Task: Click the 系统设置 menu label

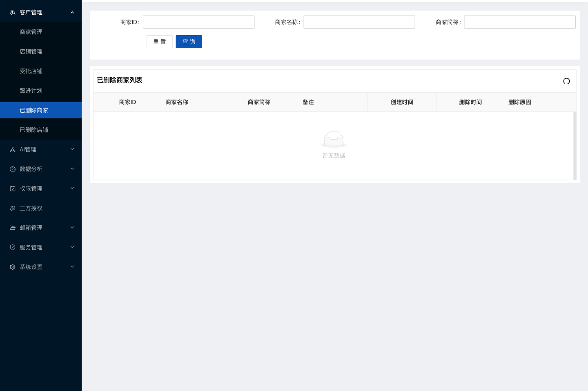Action: click(31, 267)
